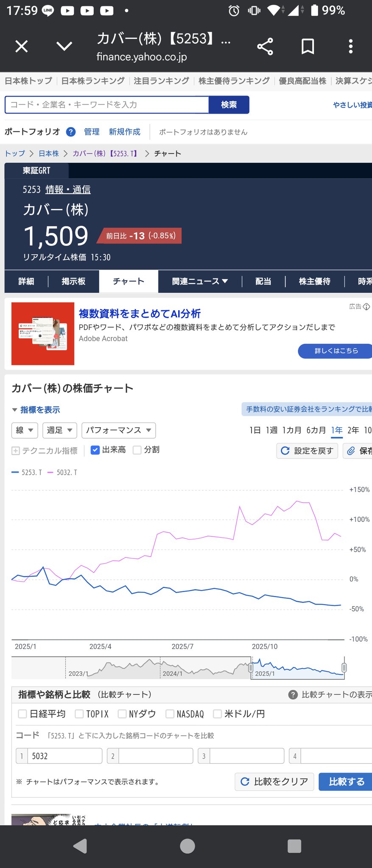Click the 比較する compare button
The image size is (372, 868).
tap(346, 782)
